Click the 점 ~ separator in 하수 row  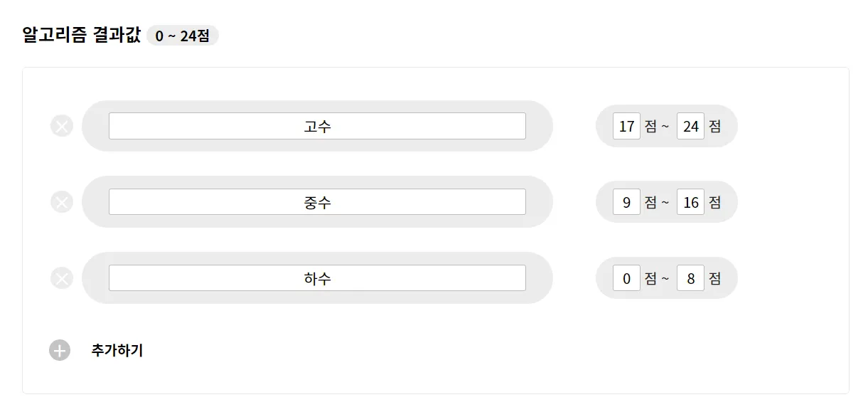[x=657, y=278]
